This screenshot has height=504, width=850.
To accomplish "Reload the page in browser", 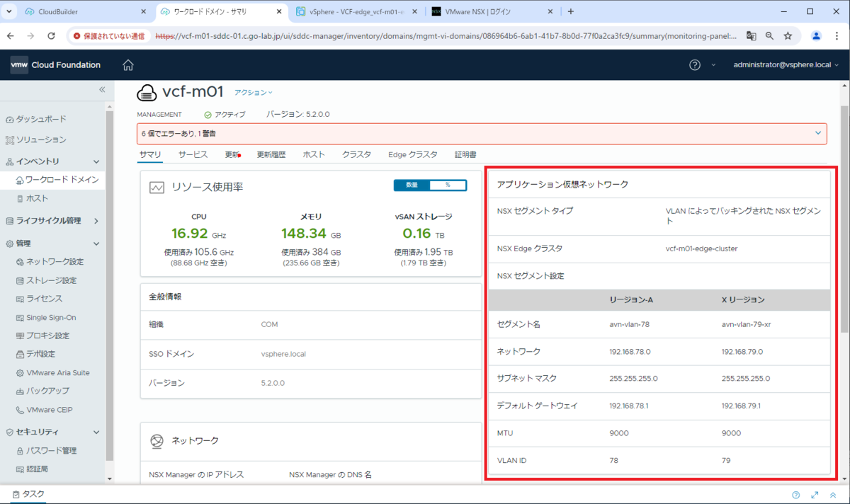I will coord(51,35).
